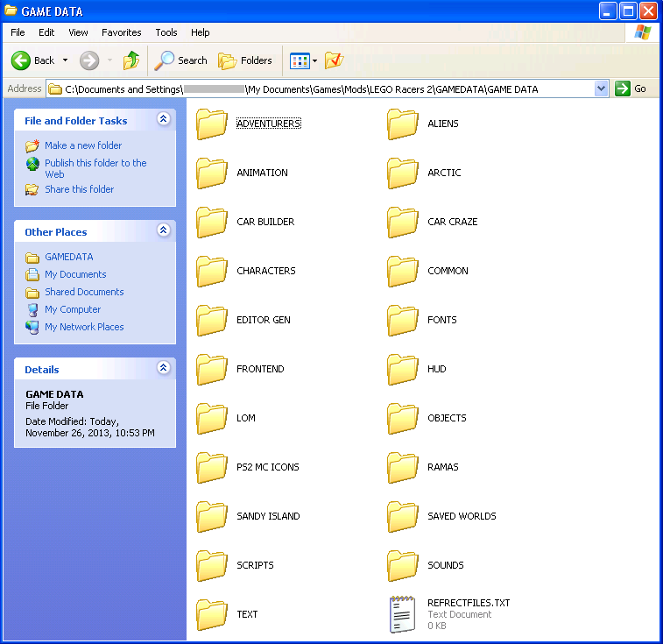Open the Search pane
The width and height of the screenshot is (663, 644).
[180, 60]
